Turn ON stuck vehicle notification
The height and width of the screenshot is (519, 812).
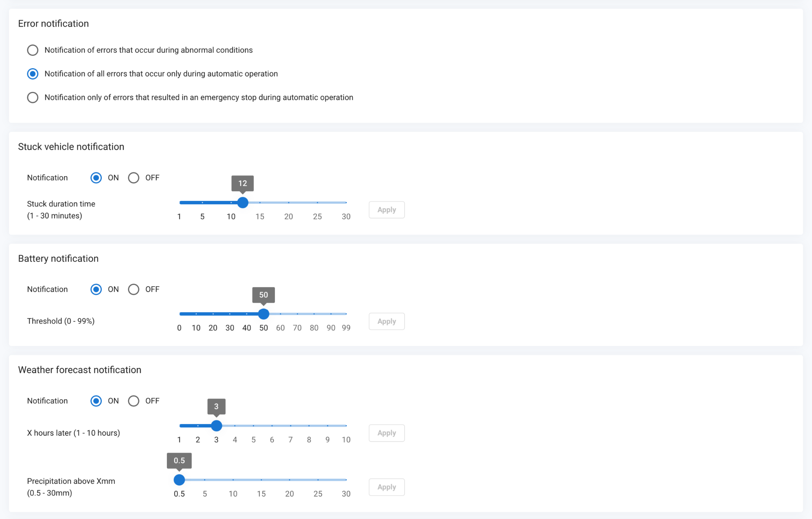(x=96, y=178)
